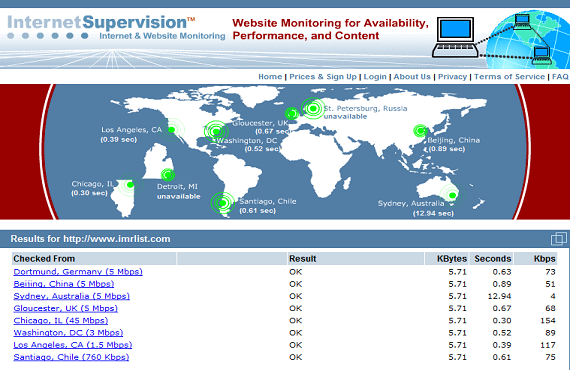Screen dimensions: 570x370
Task: Click the Chicago, IL map marker
Action: (130, 185)
